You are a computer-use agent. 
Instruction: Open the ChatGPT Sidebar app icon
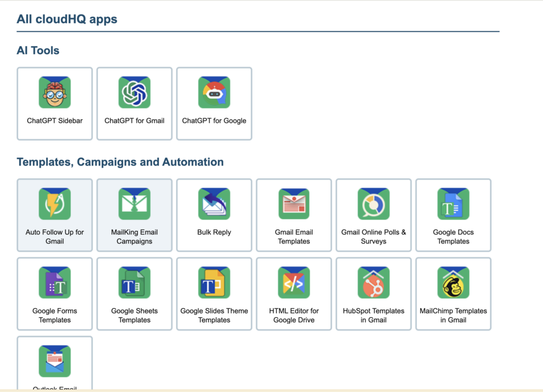pos(55,93)
